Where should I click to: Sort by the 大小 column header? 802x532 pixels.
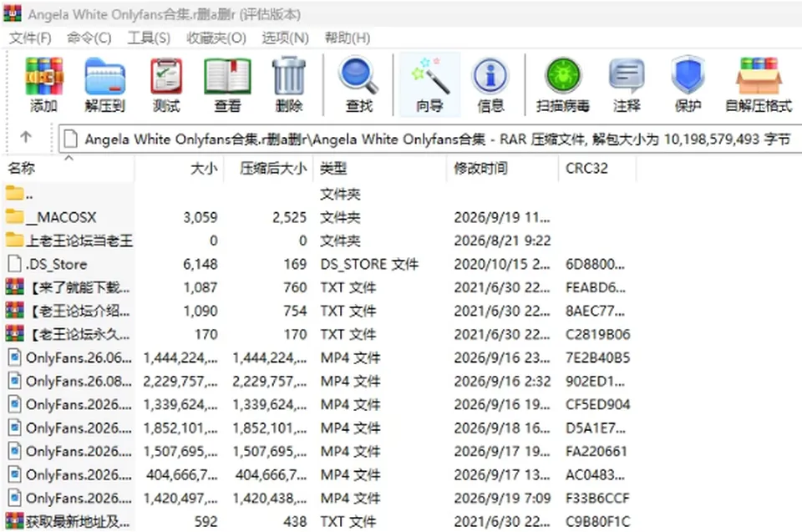(179, 169)
